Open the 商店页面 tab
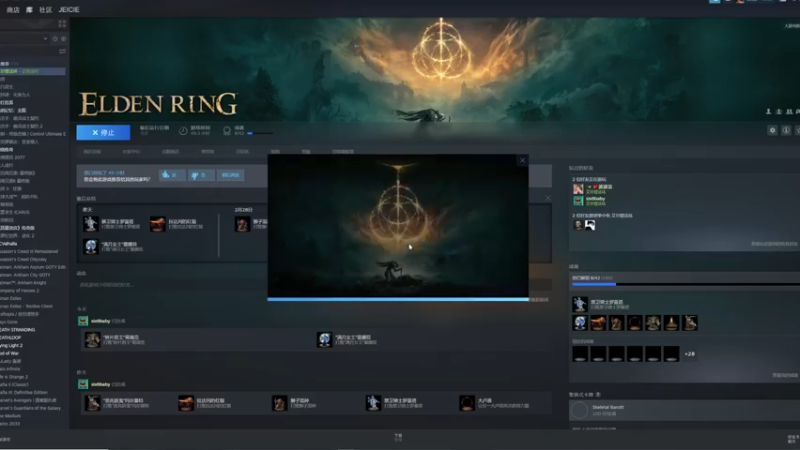Viewport: 800px width, 450px height. 92,152
